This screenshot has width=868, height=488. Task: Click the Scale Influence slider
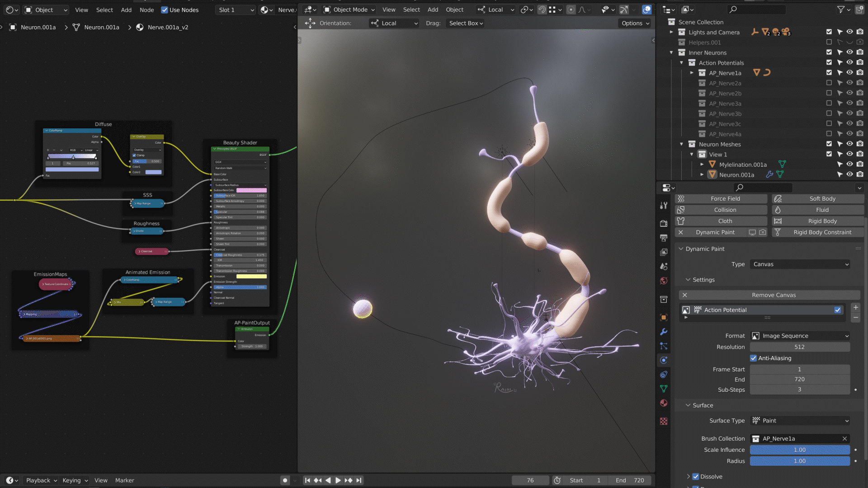[x=800, y=450]
